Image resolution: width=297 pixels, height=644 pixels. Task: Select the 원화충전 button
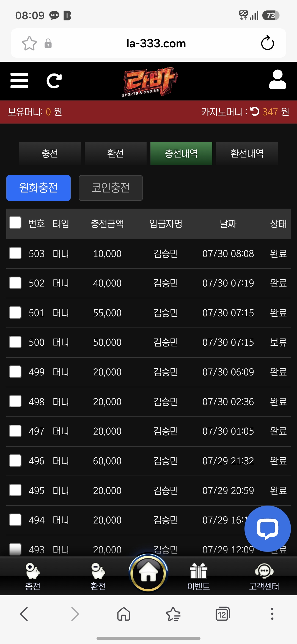click(38, 188)
